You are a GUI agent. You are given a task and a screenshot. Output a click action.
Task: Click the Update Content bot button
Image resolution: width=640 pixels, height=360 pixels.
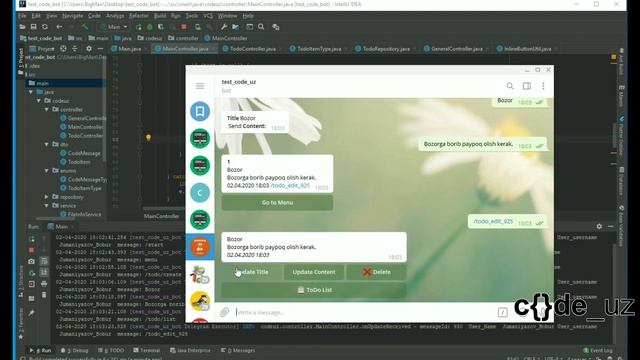(314, 272)
